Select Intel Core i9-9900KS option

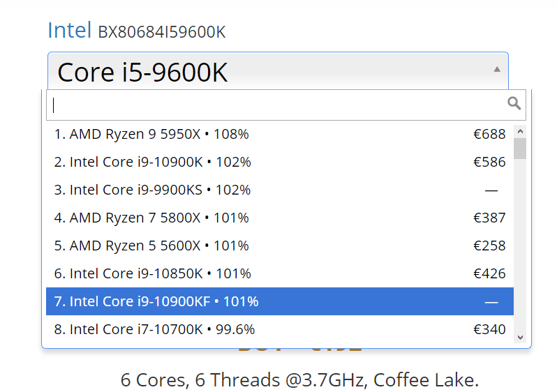coord(280,190)
